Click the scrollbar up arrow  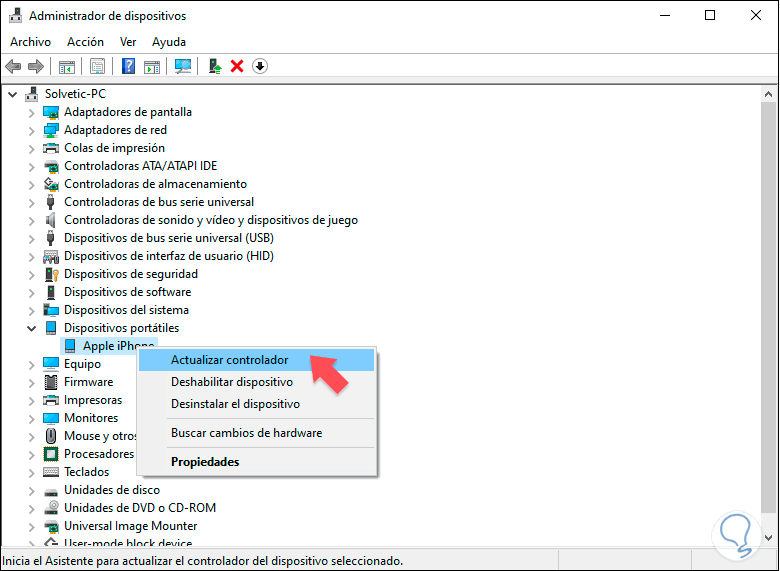(x=769, y=94)
